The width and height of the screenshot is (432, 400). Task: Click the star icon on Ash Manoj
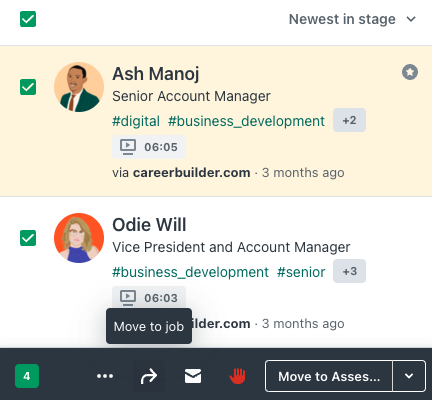[410, 72]
